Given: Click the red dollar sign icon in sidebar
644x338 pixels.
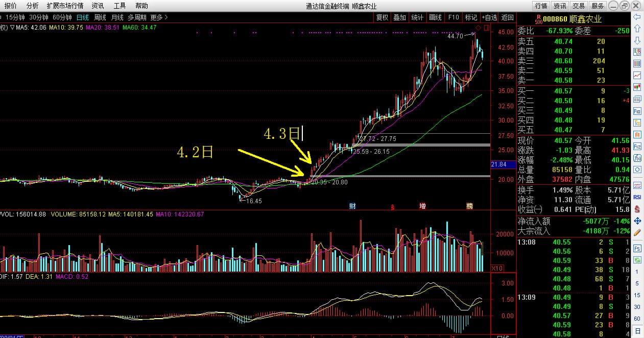Looking at the screenshot, I should [x=637, y=208].
